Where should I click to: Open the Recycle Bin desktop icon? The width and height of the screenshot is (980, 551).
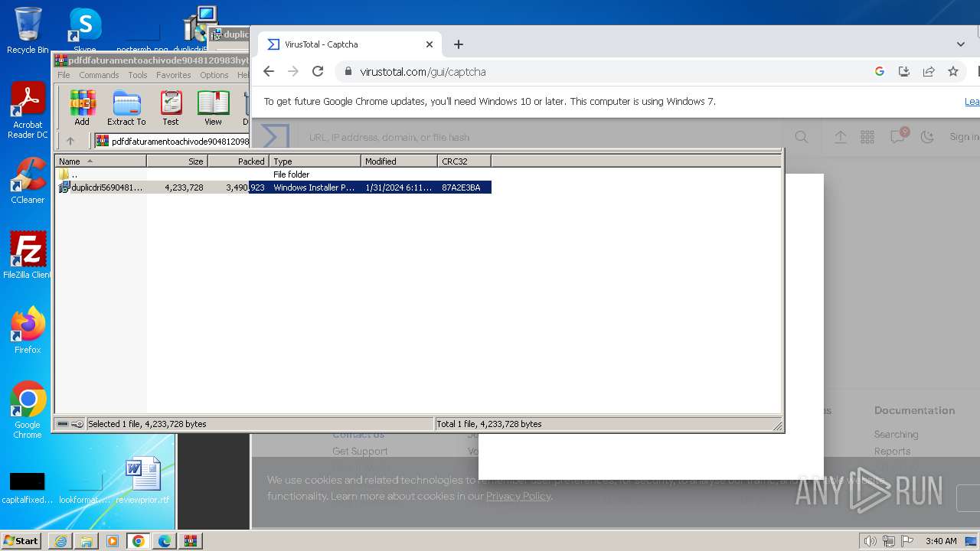(x=28, y=30)
